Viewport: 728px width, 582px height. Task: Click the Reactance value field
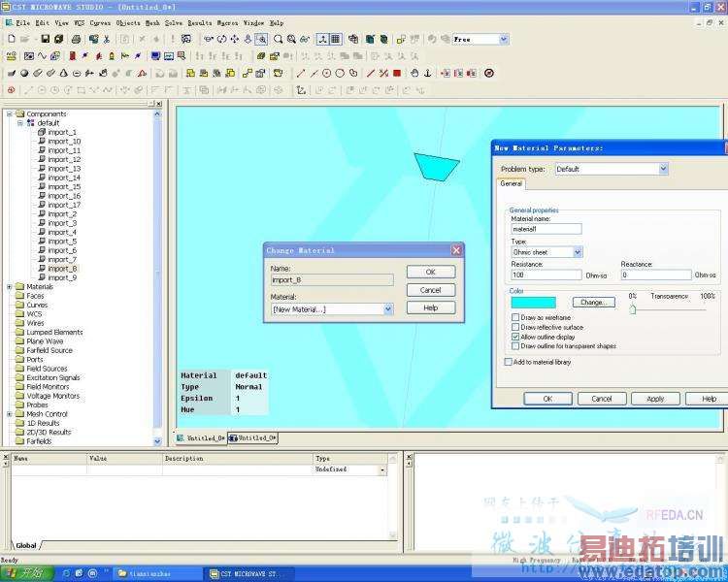point(656,275)
